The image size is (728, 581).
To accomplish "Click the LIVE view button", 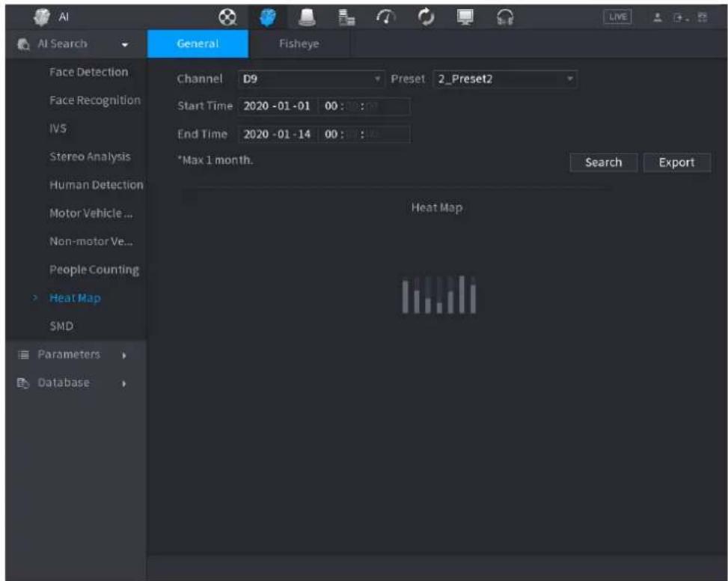I will (x=617, y=17).
